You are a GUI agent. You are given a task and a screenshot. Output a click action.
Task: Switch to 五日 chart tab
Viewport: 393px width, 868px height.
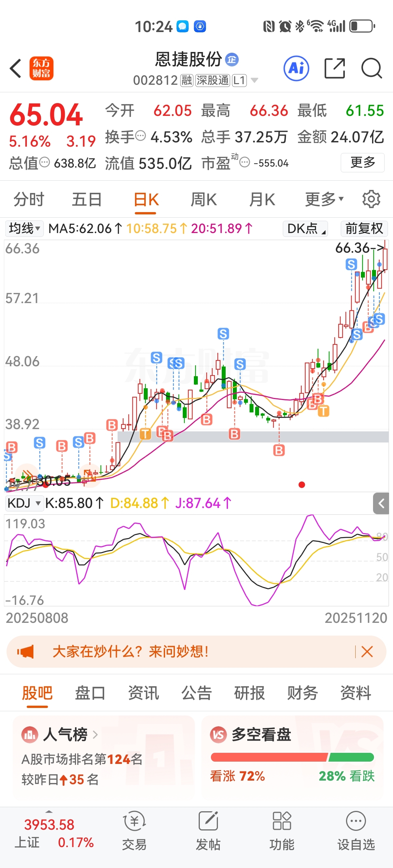pyautogui.click(x=87, y=199)
